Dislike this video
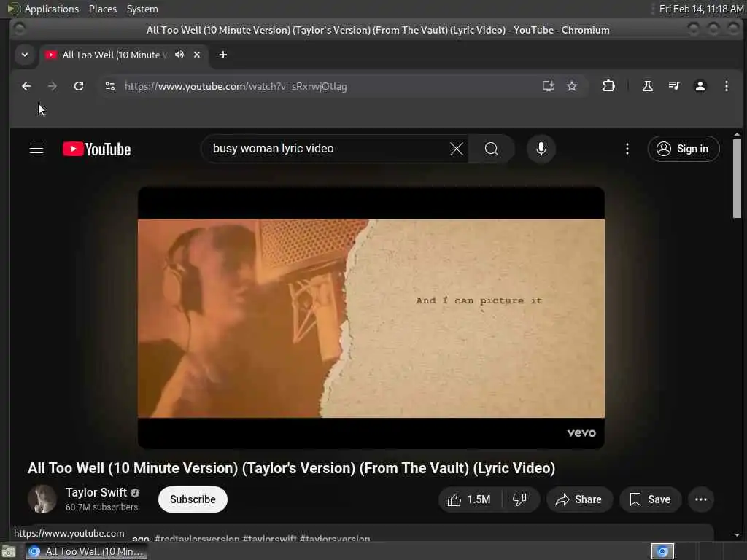 (x=519, y=499)
